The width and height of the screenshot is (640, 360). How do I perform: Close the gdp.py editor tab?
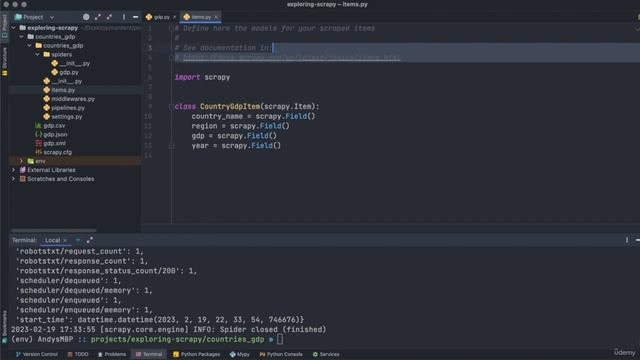coord(174,17)
